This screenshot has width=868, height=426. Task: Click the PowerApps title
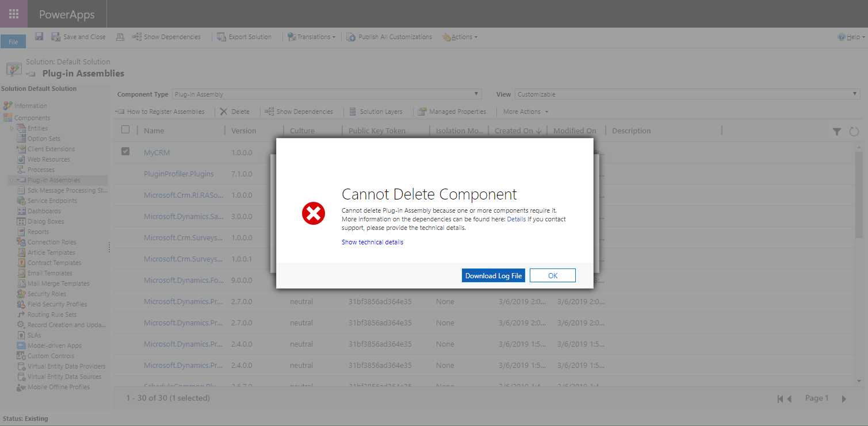(x=67, y=14)
